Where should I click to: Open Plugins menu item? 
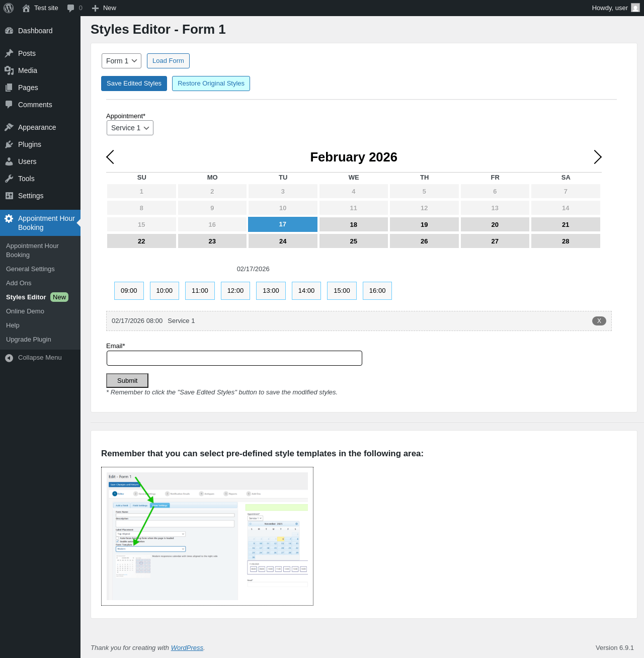click(x=40, y=144)
